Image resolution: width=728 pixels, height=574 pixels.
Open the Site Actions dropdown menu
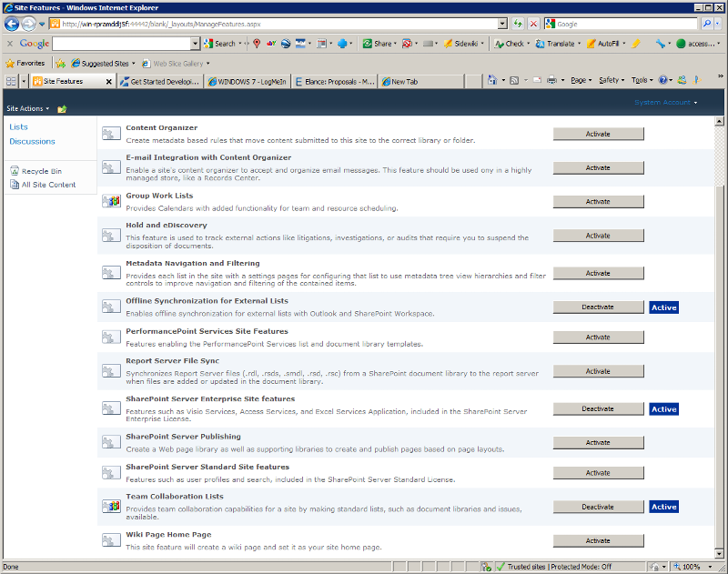28,108
